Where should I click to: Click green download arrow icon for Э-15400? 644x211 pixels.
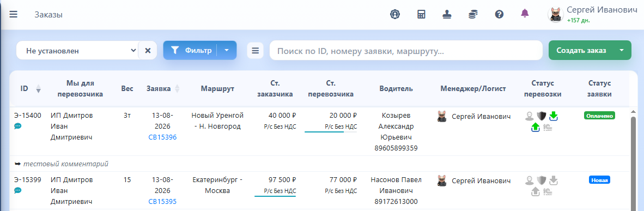[x=553, y=116]
